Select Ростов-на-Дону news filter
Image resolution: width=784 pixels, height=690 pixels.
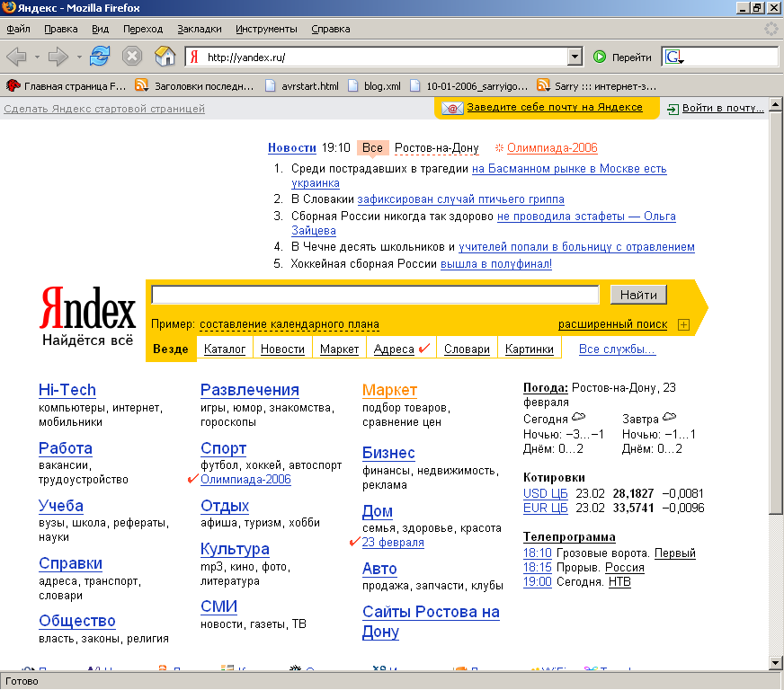click(x=436, y=148)
